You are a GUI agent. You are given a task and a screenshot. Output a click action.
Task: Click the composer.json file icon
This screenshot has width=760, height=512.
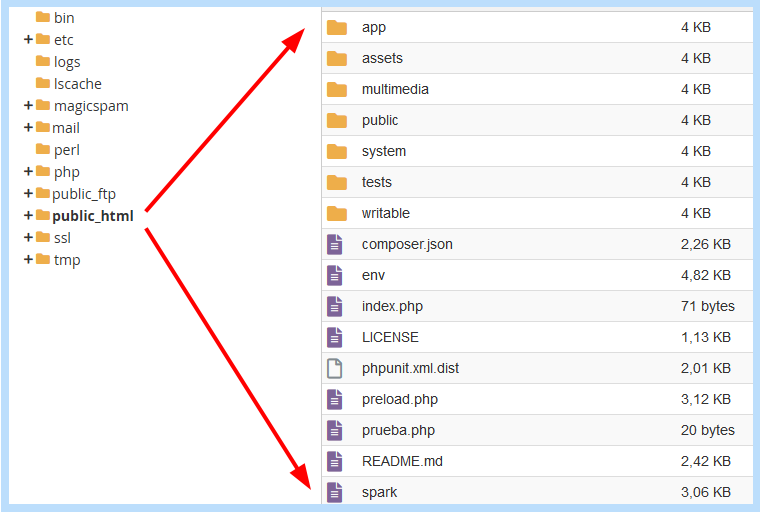click(334, 244)
